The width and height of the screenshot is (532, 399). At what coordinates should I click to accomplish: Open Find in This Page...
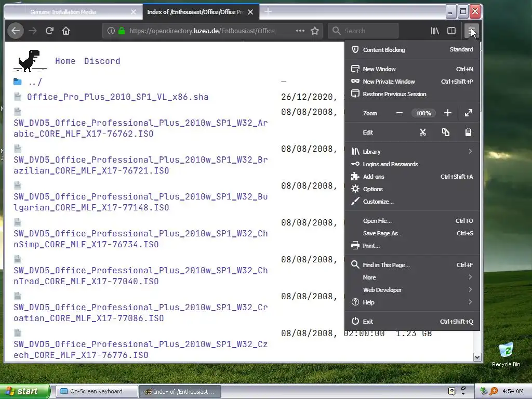[412, 265]
